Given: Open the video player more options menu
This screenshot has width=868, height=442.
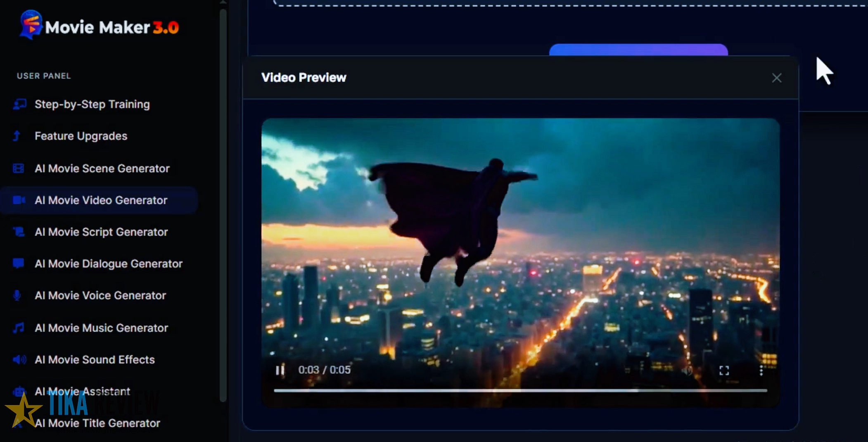Looking at the screenshot, I should tap(761, 371).
